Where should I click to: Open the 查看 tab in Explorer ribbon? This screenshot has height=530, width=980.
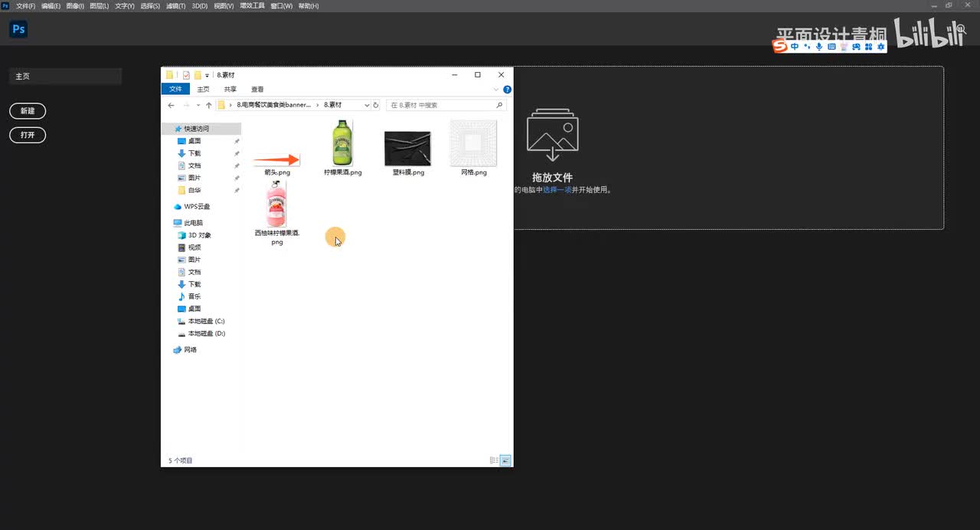[257, 89]
